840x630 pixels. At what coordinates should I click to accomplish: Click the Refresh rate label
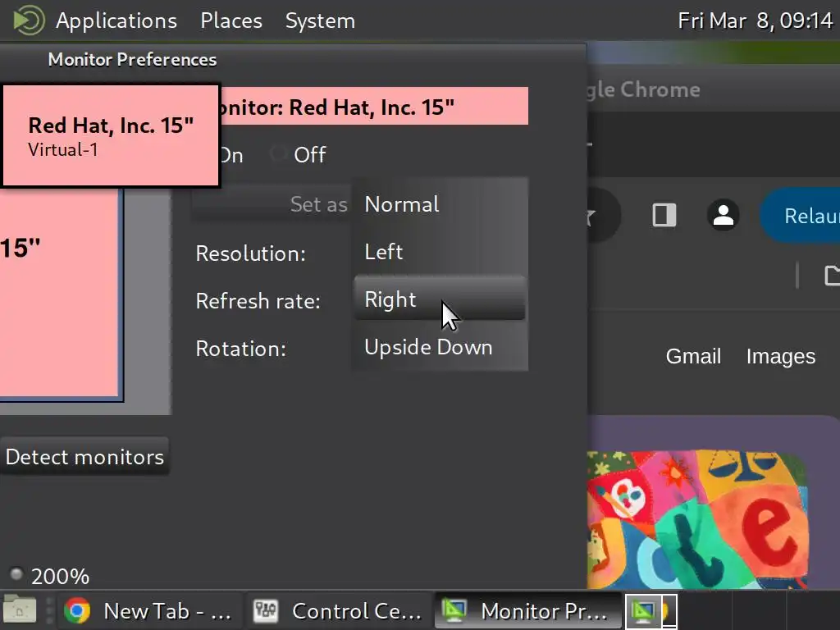tap(258, 301)
